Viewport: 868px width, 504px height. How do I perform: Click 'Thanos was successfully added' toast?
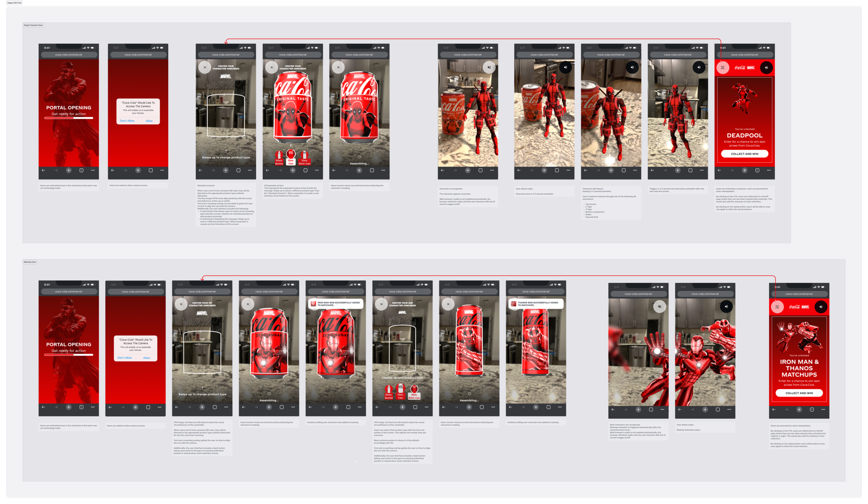pos(536,304)
